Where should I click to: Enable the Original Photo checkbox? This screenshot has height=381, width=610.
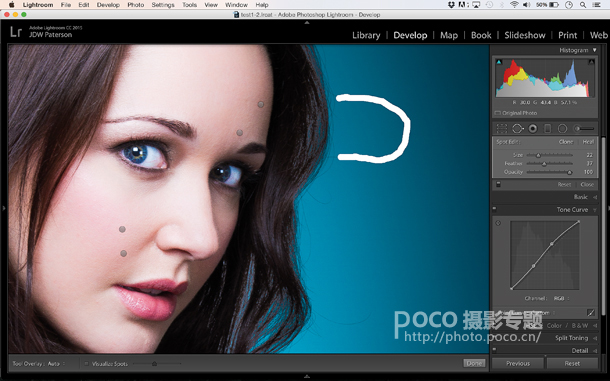[x=497, y=113]
